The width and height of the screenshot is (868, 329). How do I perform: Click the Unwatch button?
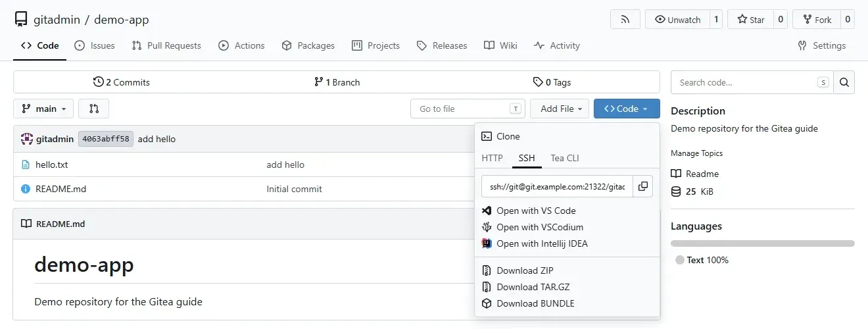point(677,19)
